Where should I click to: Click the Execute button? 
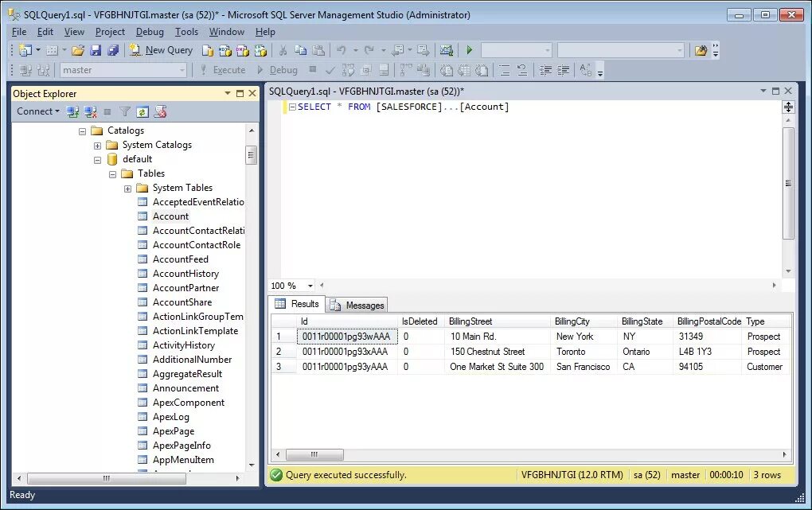(223, 70)
